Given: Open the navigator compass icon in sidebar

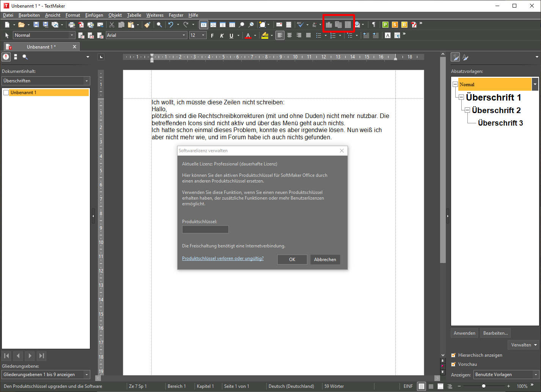Looking at the screenshot, I should point(6,57).
